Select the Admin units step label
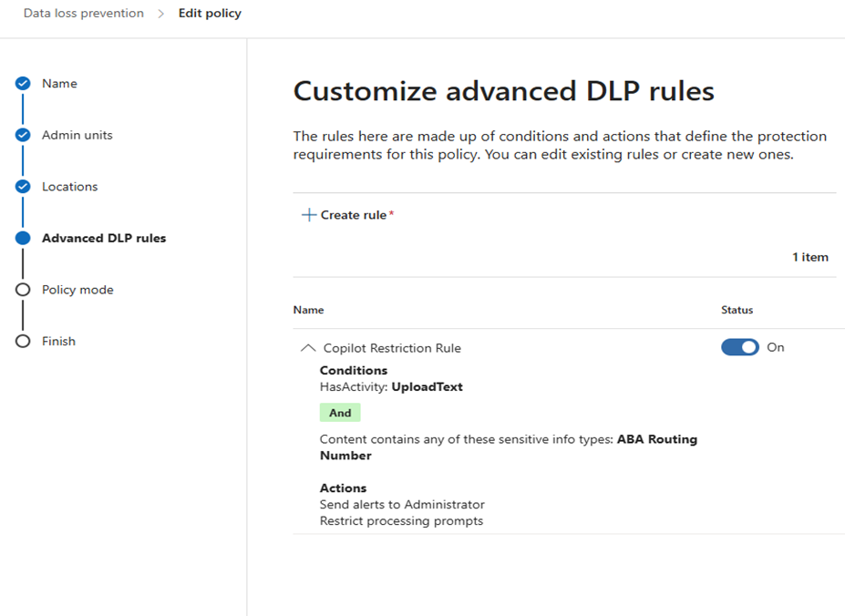Image resolution: width=845 pixels, height=616 pixels. pos(77,135)
